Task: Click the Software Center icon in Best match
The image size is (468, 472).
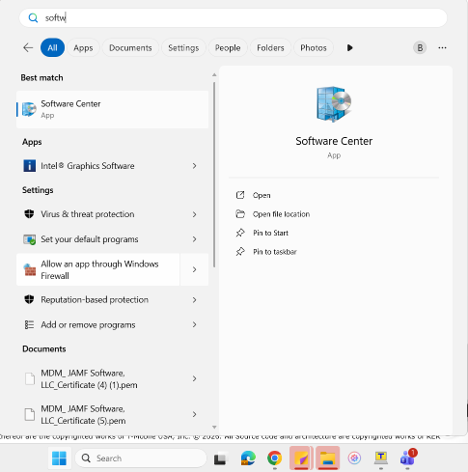Action: (x=29, y=109)
